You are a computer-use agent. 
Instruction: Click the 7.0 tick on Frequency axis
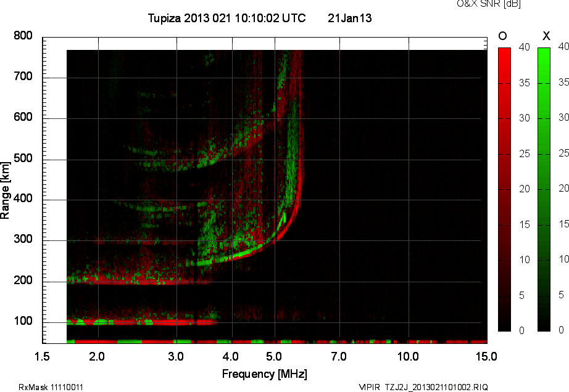339,356
